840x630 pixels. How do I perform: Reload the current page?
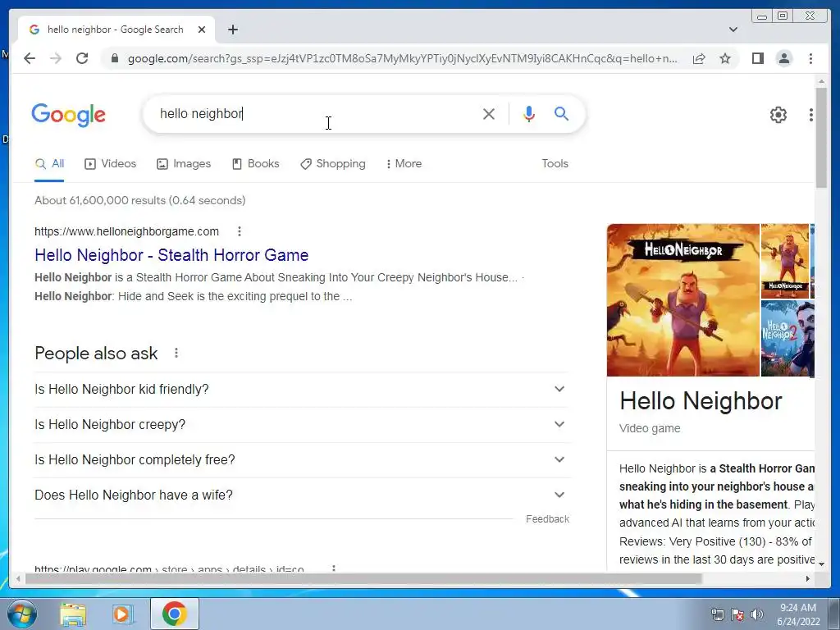(x=82, y=58)
